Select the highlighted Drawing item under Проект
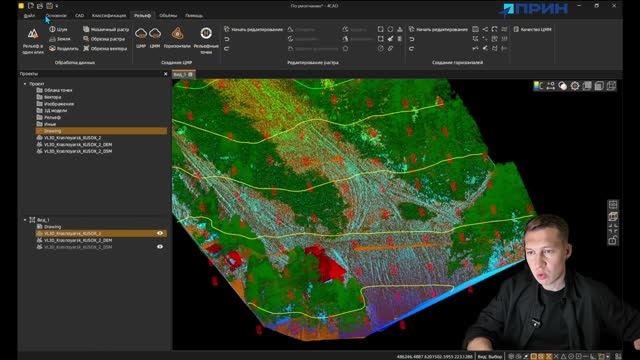Viewport: 640px width, 360px height. coord(101,131)
